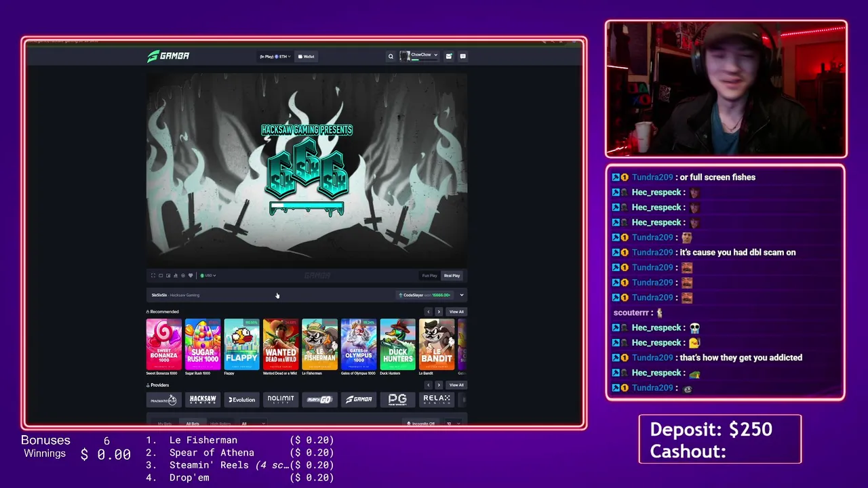Viewport: 868px width, 488px height.
Task: Switch to Real Play mode
Action: [x=452, y=276]
